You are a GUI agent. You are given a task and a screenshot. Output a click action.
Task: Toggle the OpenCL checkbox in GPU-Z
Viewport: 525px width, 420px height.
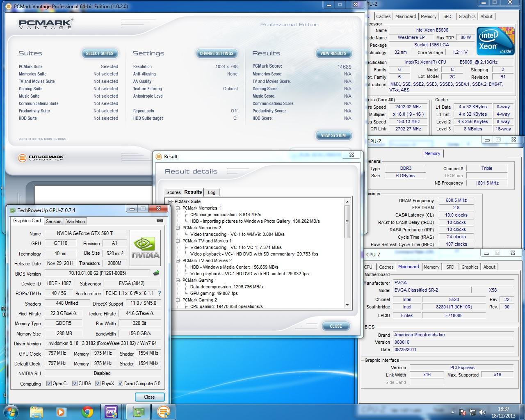[49, 383]
